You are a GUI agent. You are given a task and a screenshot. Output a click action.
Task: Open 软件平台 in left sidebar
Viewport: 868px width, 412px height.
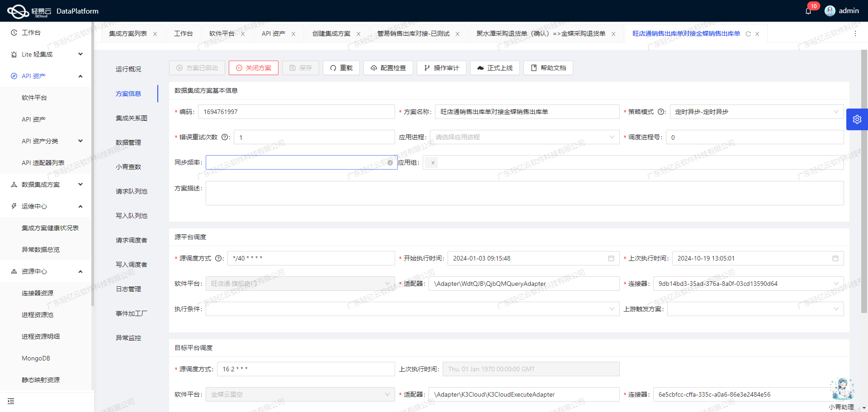point(34,98)
